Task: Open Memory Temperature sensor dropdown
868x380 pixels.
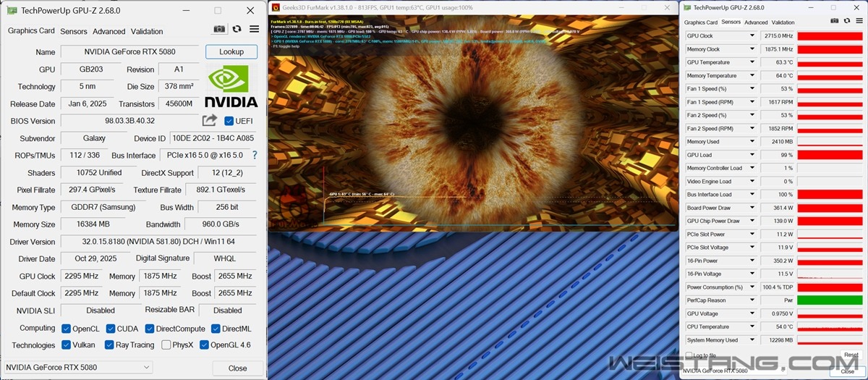Action: 752,75
